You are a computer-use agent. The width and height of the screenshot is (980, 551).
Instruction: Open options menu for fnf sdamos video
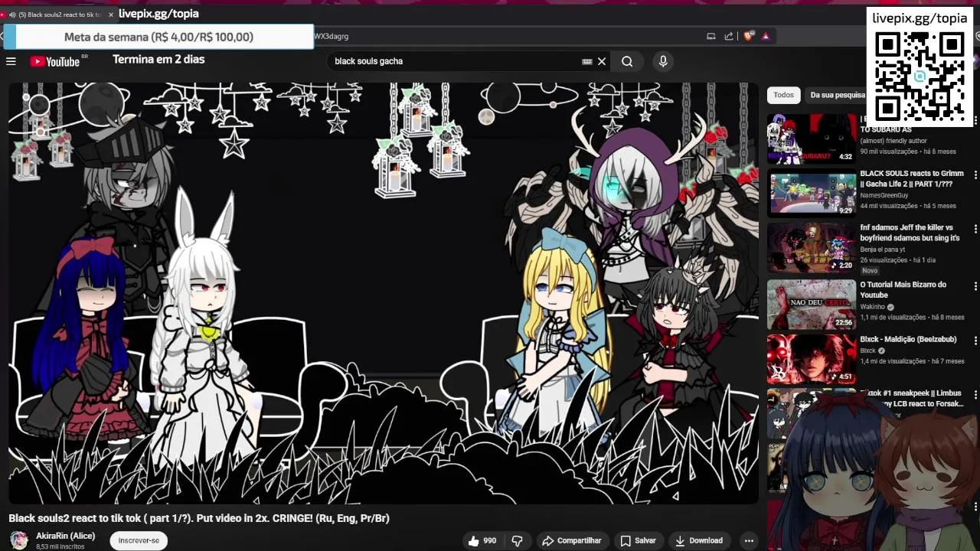(x=975, y=230)
